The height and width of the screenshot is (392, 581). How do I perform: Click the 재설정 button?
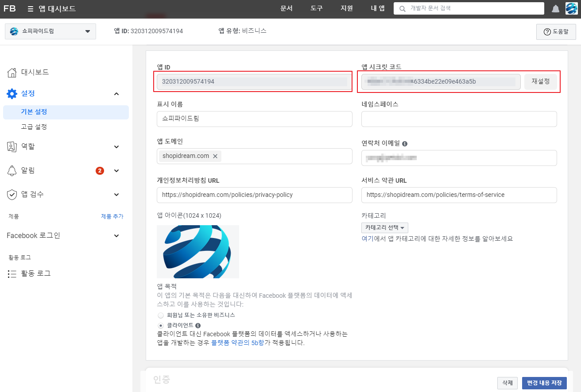[541, 81]
